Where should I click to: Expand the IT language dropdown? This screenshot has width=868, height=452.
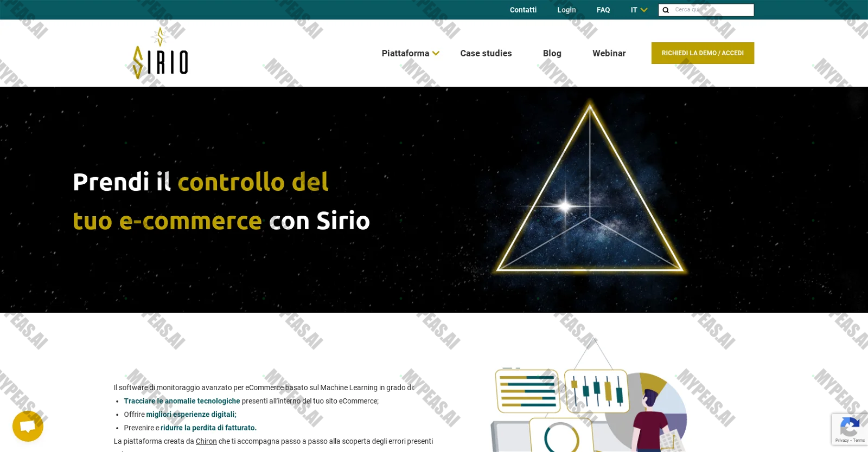[x=639, y=10]
